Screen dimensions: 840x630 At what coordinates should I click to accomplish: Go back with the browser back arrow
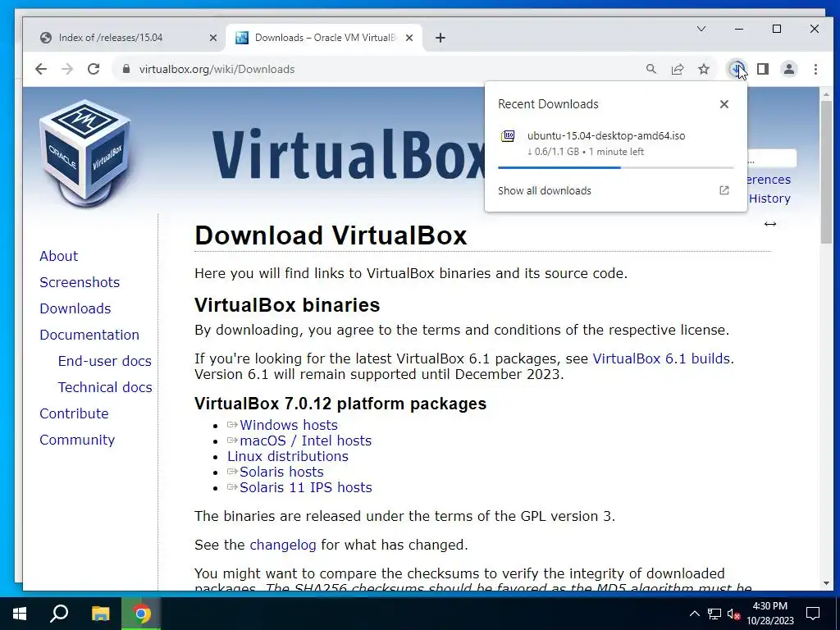click(41, 69)
